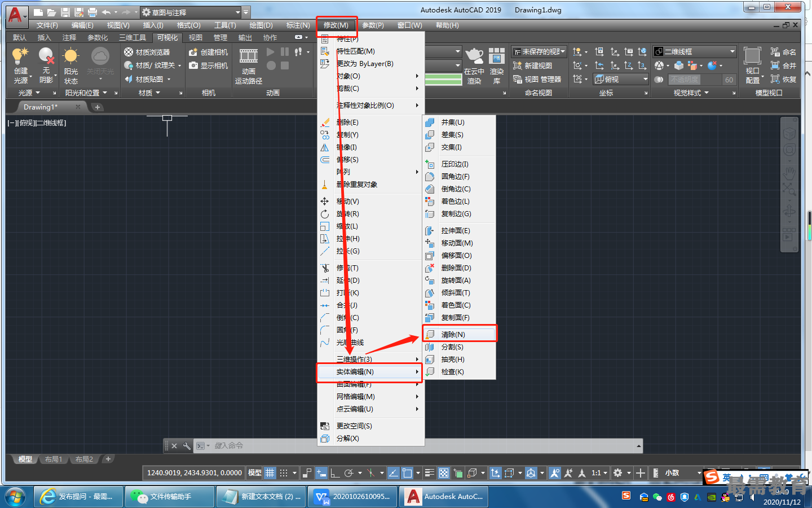Open the 绘图(D) menu
812x508 pixels.
tap(261, 25)
